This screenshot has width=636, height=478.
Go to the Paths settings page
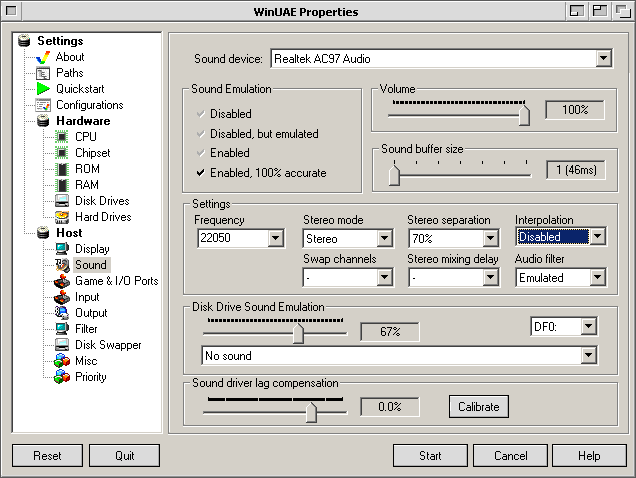point(70,73)
